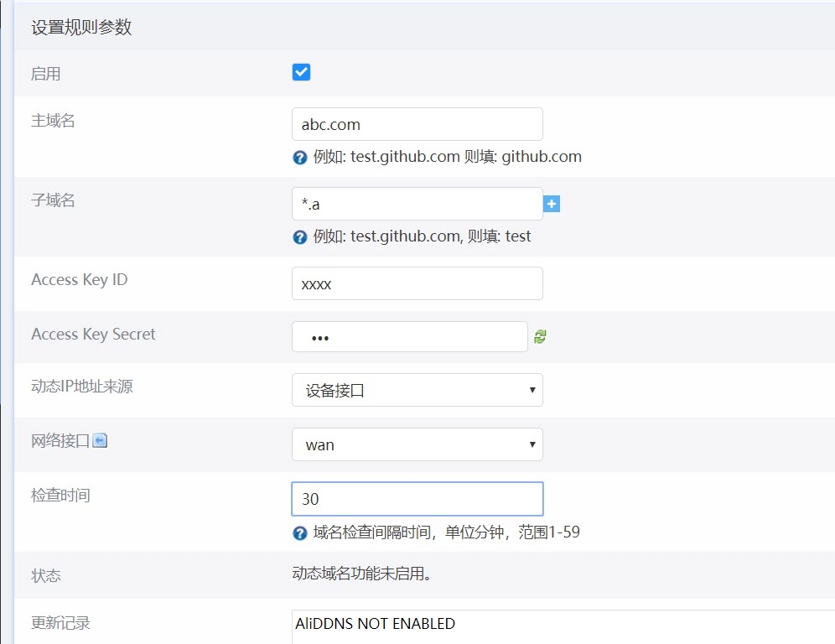
Task: Select the Access Key ID text box
Action: coord(417,283)
